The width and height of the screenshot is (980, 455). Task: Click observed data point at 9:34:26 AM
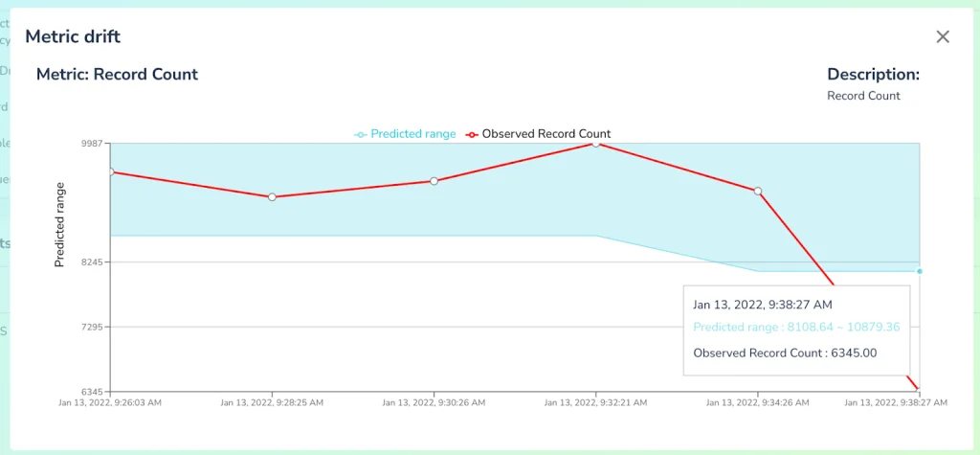pos(757,192)
